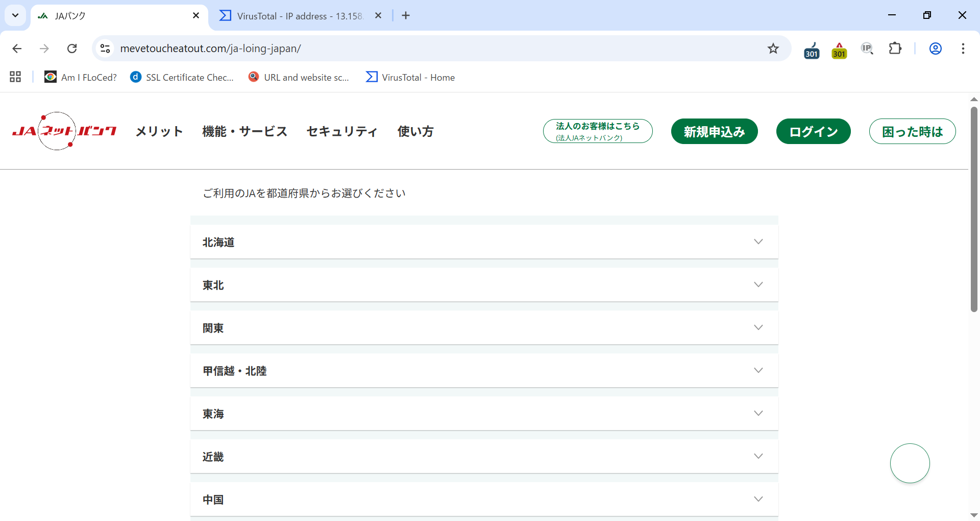Open VirusTotal - Home bookmark
Screen dimensions: 980x521
click(x=410, y=77)
